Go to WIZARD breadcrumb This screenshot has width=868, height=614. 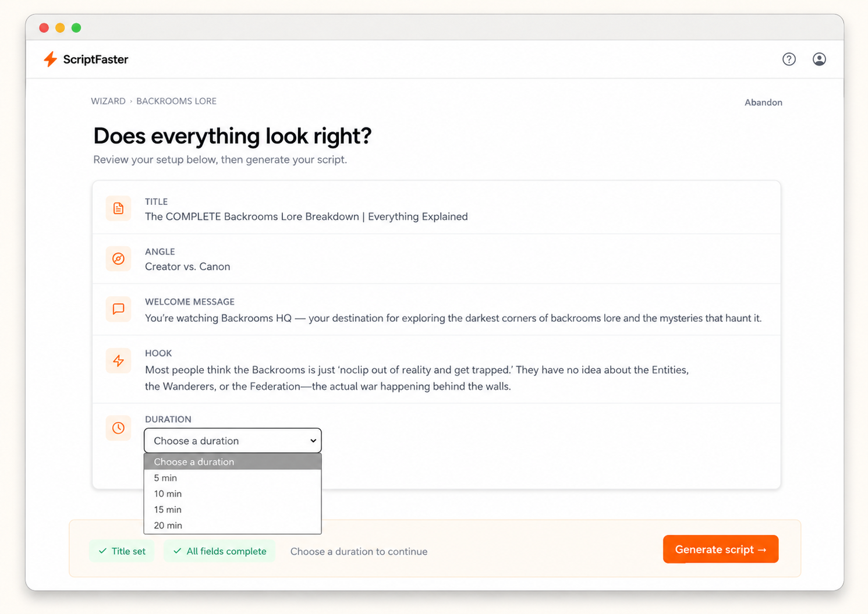108,101
